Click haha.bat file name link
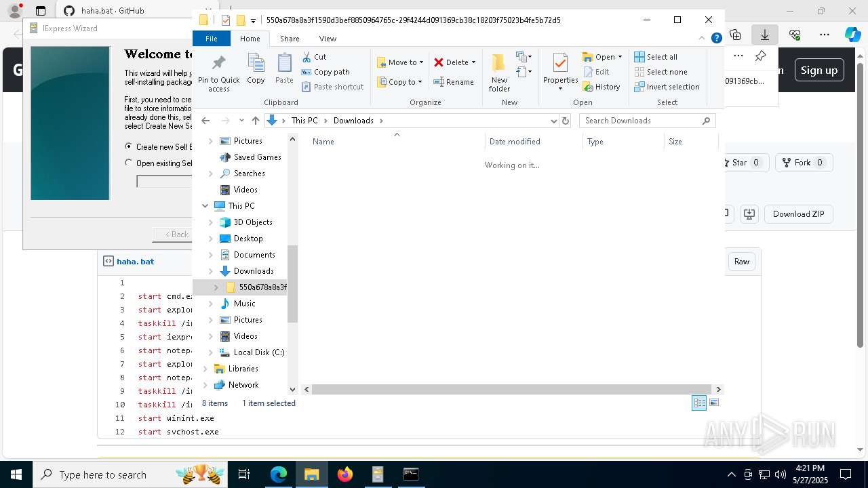 tap(135, 262)
